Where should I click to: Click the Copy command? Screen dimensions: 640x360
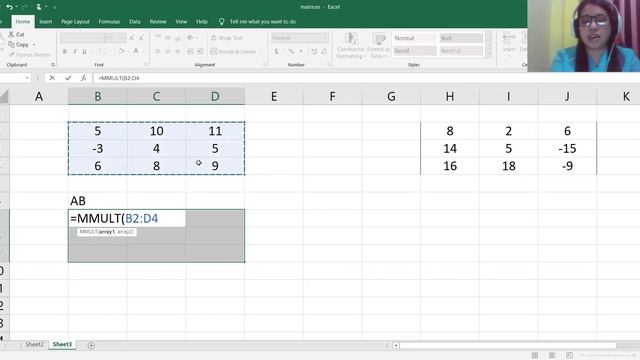pyautogui.click(x=19, y=44)
